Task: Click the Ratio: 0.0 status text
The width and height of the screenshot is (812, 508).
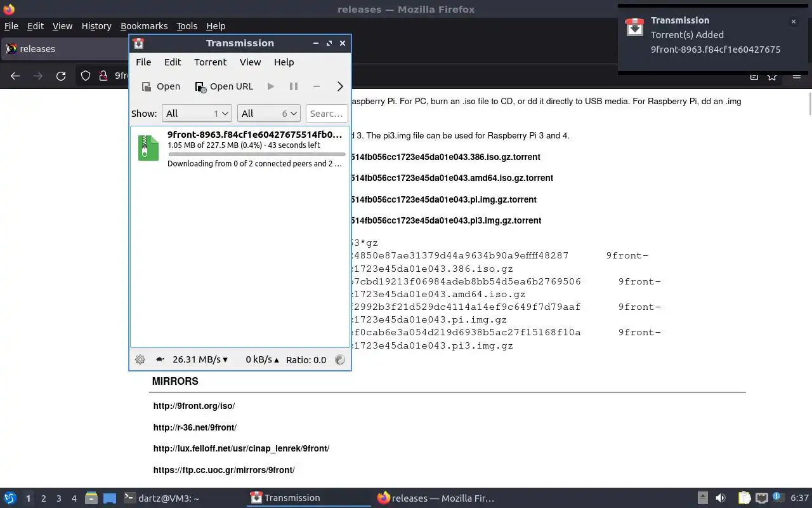Action: [306, 359]
